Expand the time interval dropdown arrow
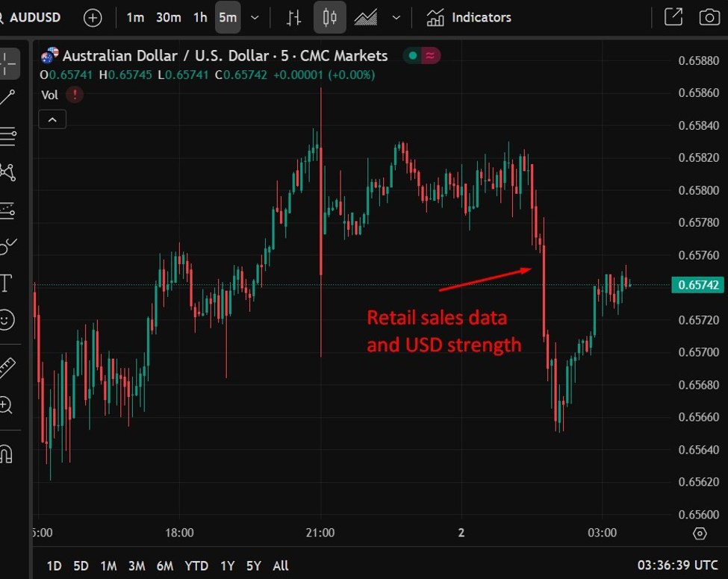 (255, 17)
